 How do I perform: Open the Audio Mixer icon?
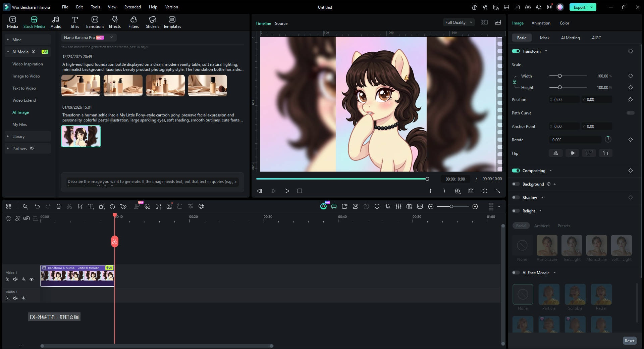click(x=399, y=206)
